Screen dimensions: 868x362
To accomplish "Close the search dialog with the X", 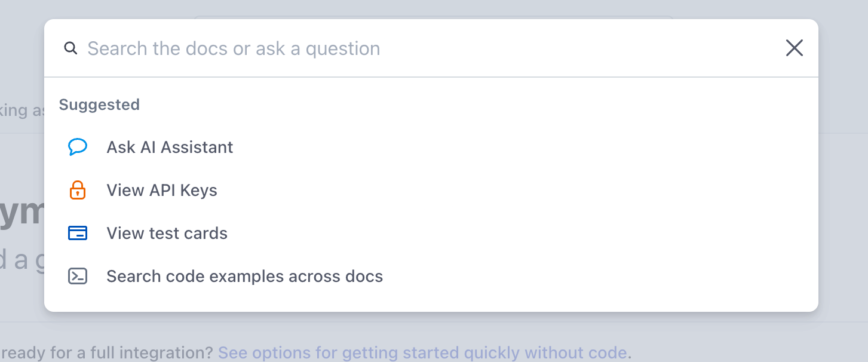I will (x=794, y=48).
